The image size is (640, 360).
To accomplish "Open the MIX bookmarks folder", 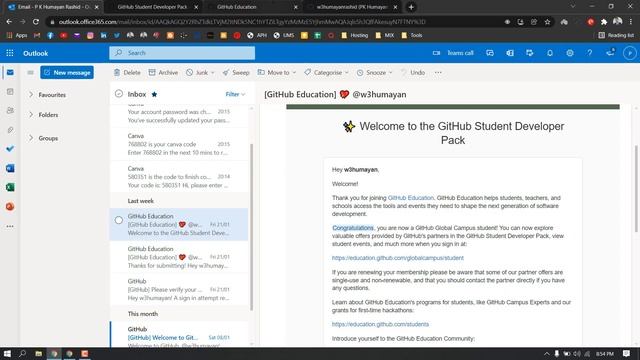I will coord(384,36).
